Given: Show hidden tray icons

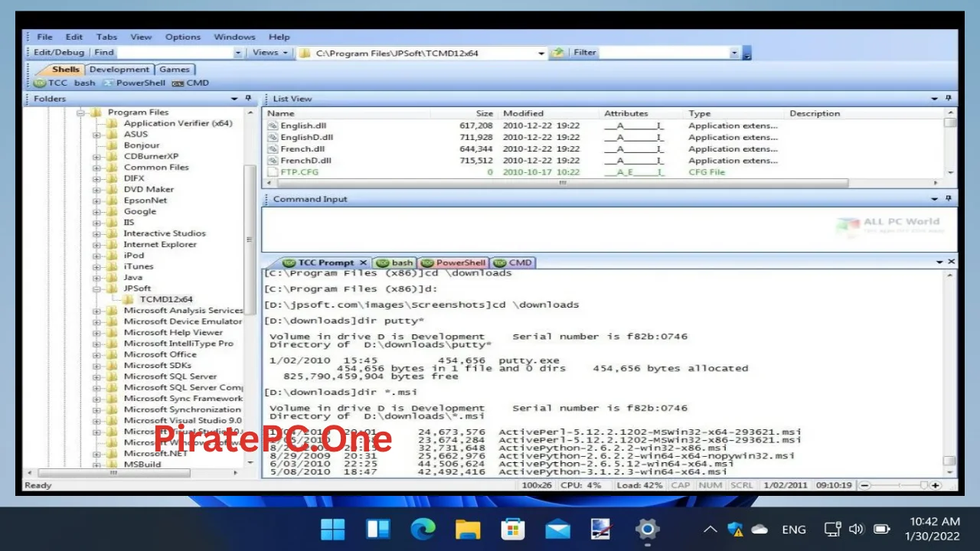Looking at the screenshot, I should click(710, 529).
